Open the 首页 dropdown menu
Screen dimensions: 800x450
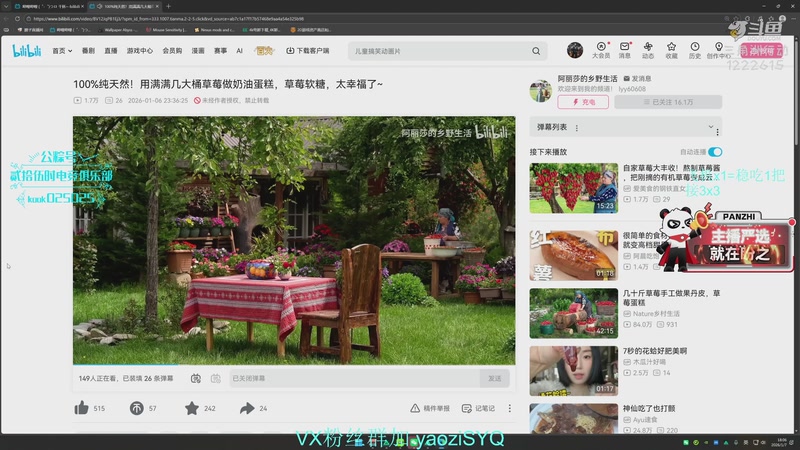62,51
